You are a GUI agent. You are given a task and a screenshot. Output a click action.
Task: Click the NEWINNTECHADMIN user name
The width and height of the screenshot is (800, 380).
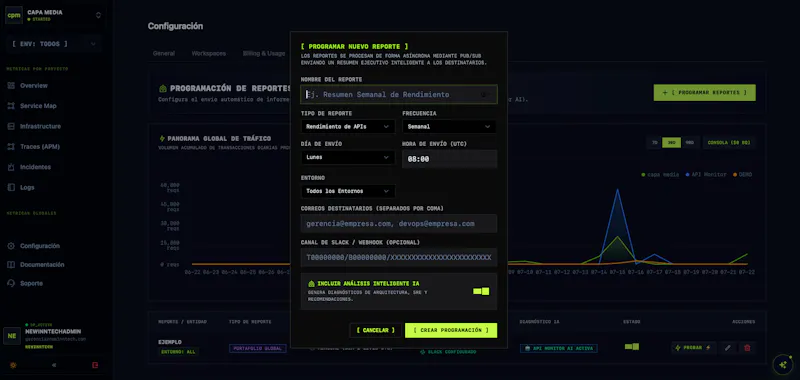point(53,332)
